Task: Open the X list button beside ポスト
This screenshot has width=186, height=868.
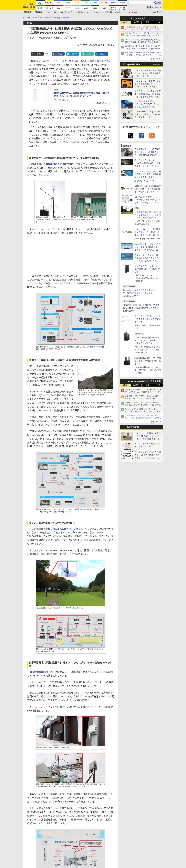Action: point(48,54)
